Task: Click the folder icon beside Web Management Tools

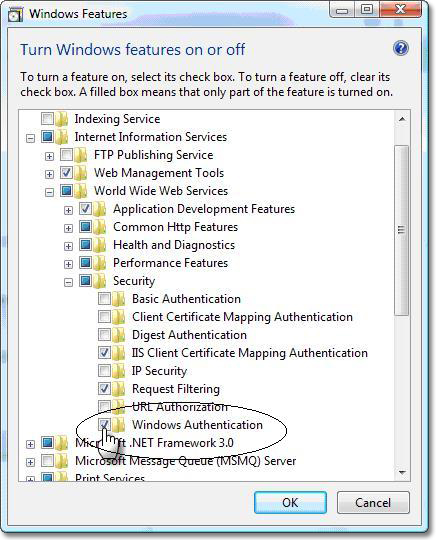Action: tap(82, 173)
